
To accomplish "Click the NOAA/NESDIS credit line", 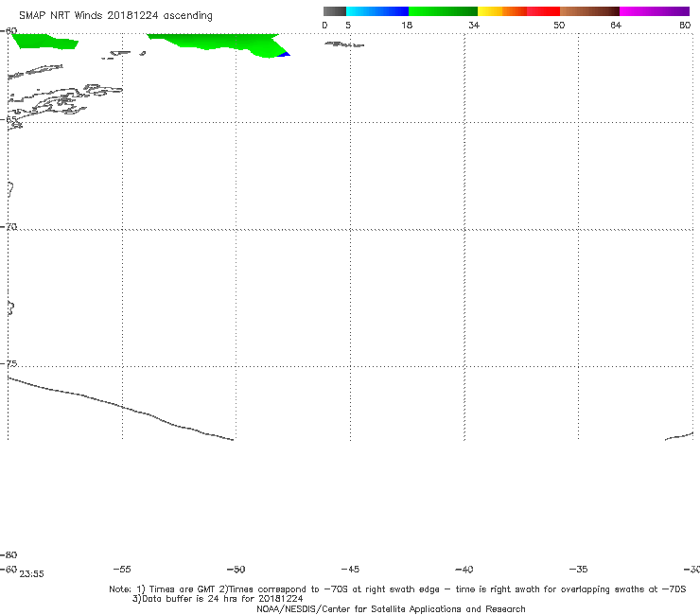I will (x=391, y=608).
